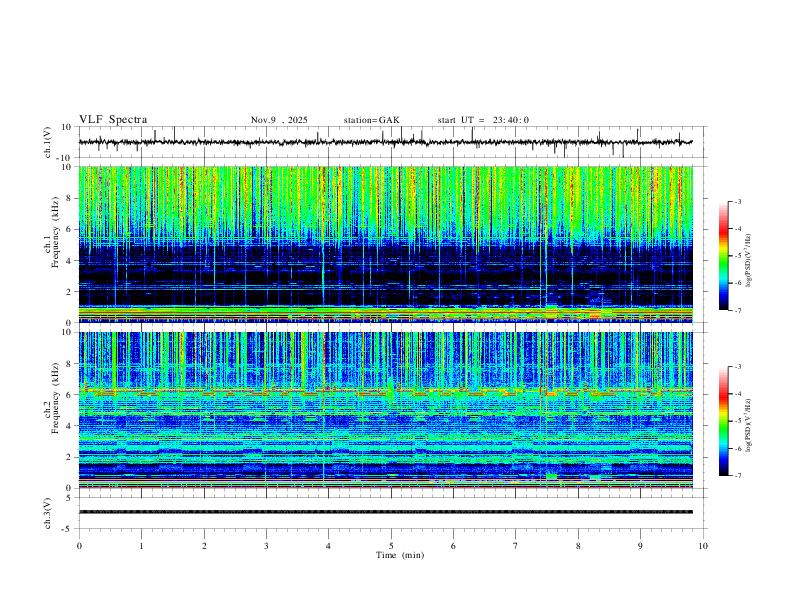The width and height of the screenshot is (792, 612).
Task: Click the time axis tick label "3"
Action: [266, 546]
